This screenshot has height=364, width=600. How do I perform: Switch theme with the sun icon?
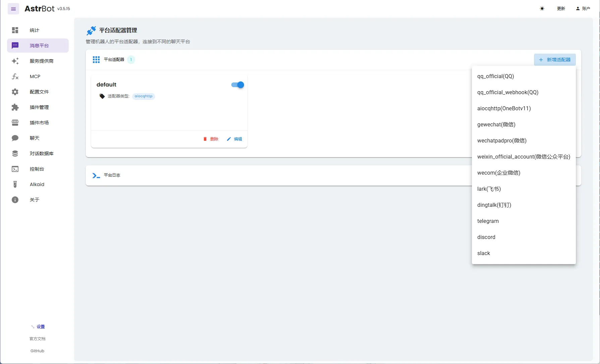[x=542, y=9]
